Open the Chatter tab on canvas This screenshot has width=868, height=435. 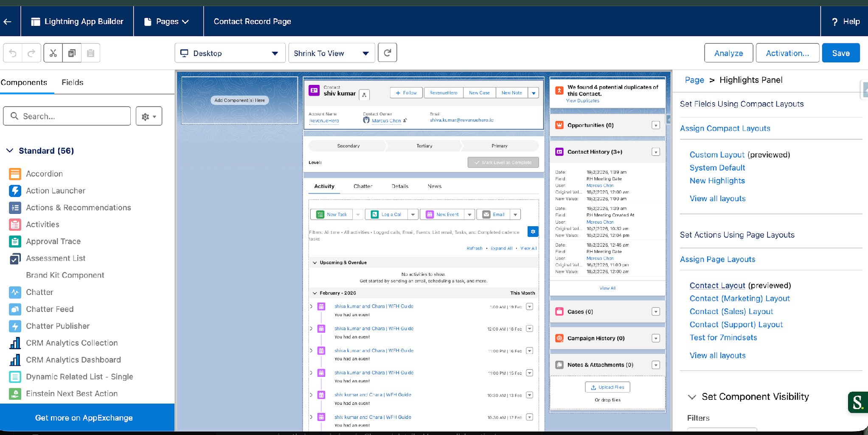tap(363, 186)
